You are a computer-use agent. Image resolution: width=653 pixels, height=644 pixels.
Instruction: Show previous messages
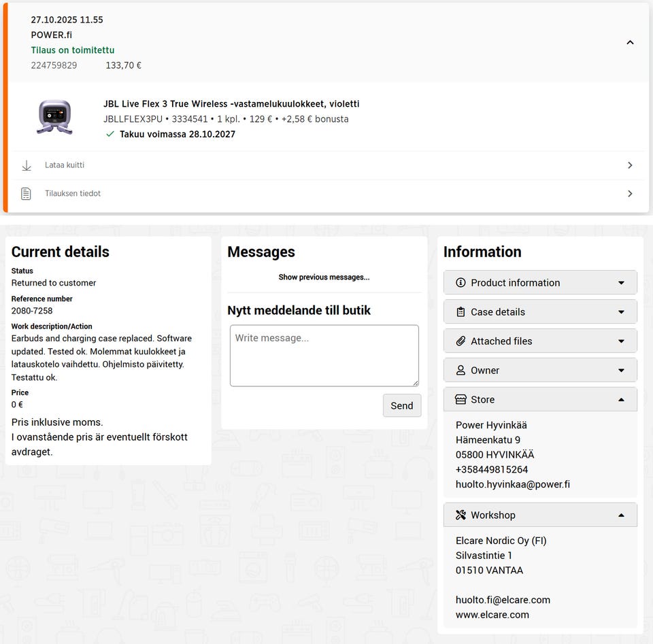click(324, 277)
